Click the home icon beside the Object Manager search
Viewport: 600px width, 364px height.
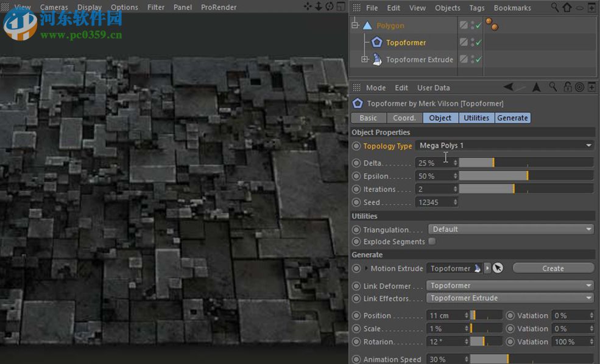pyautogui.click(x=566, y=7)
